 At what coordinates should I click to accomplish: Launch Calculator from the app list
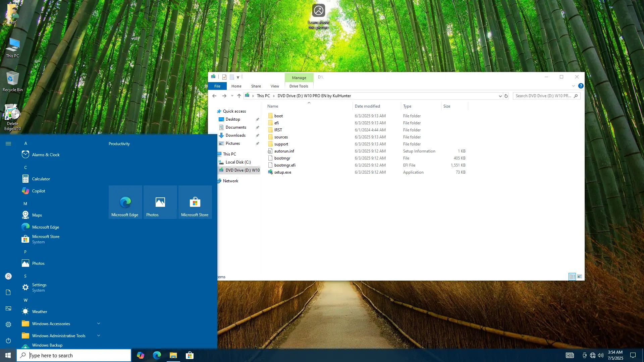tap(41, 179)
